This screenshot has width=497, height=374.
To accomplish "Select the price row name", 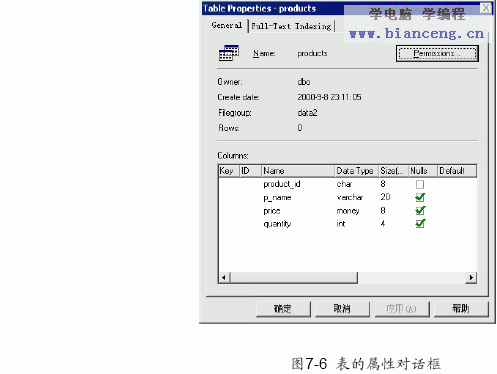I will click(x=272, y=211).
